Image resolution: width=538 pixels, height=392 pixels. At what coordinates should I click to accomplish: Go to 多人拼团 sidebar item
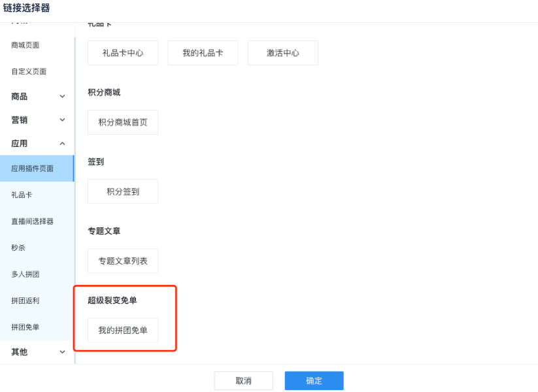(x=25, y=274)
